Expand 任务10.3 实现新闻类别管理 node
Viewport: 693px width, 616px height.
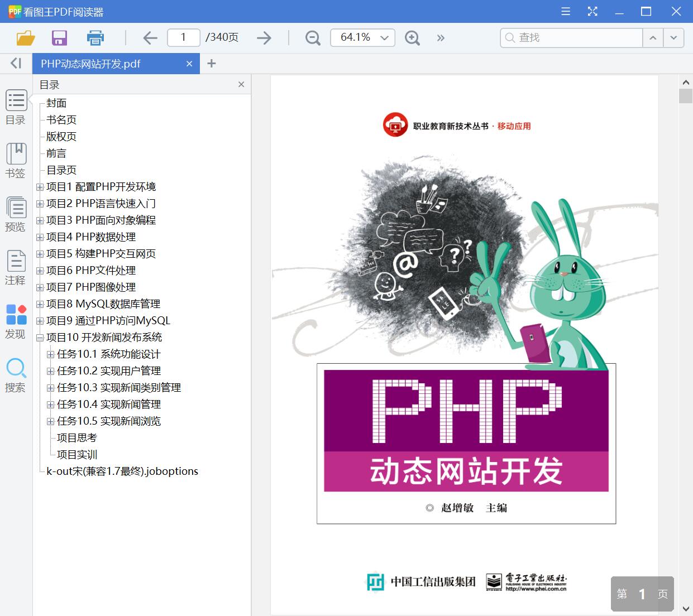[51, 388]
